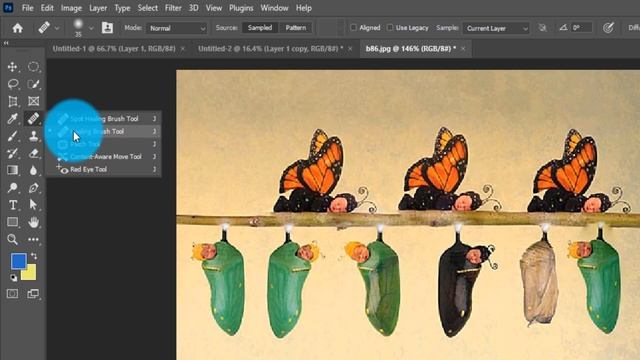This screenshot has height=360, width=640.
Task: Open the Window menu
Action: pos(274,8)
